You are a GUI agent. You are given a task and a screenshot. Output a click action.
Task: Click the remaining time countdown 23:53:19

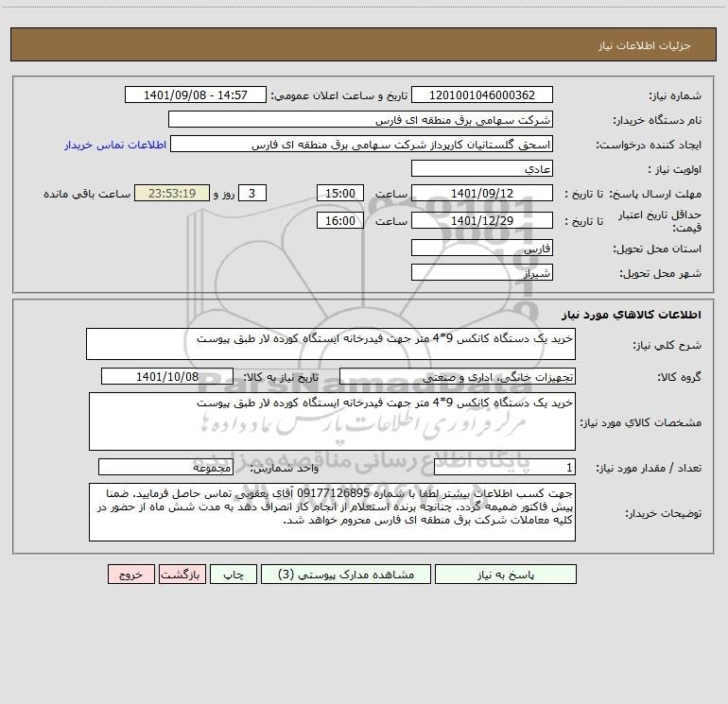[x=172, y=194]
